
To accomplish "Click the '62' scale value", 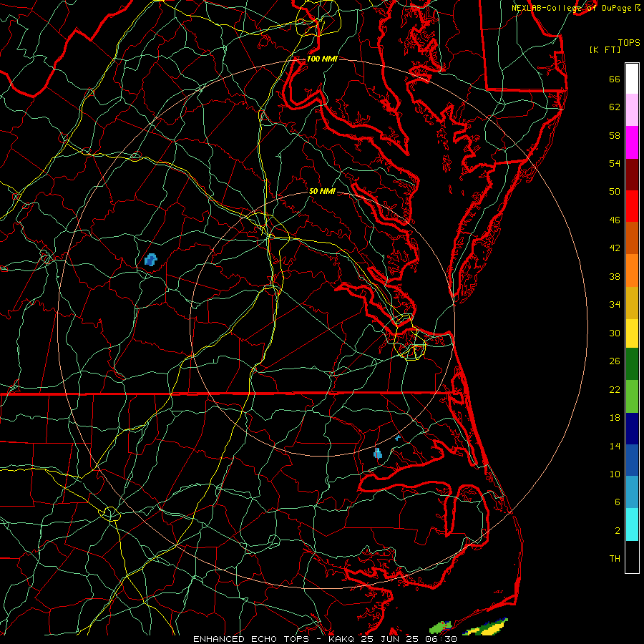I will (x=615, y=107).
